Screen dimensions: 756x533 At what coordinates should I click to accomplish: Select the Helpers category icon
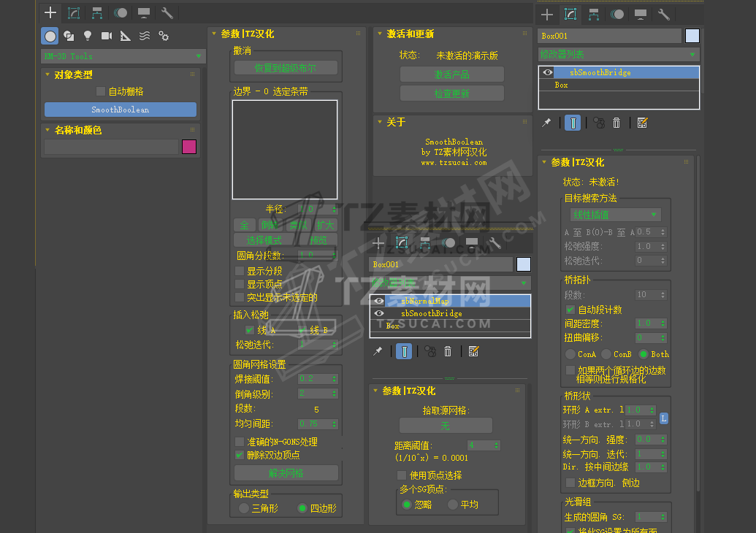(126, 37)
